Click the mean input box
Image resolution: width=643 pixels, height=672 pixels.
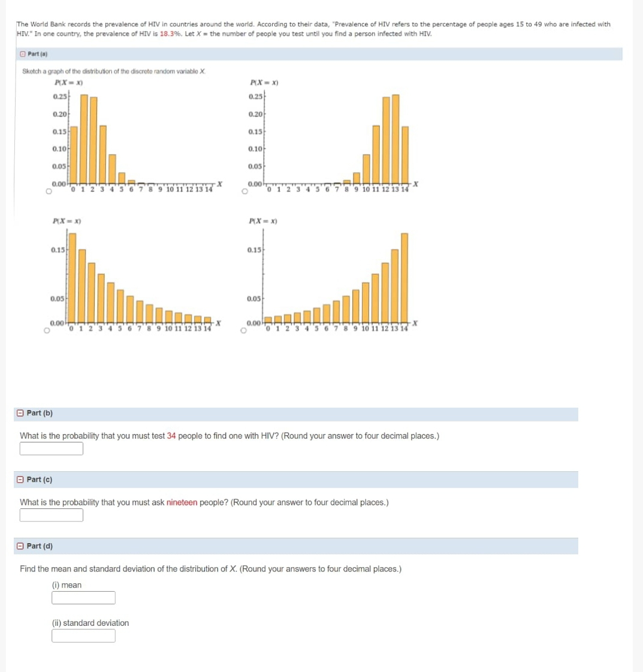(x=83, y=597)
